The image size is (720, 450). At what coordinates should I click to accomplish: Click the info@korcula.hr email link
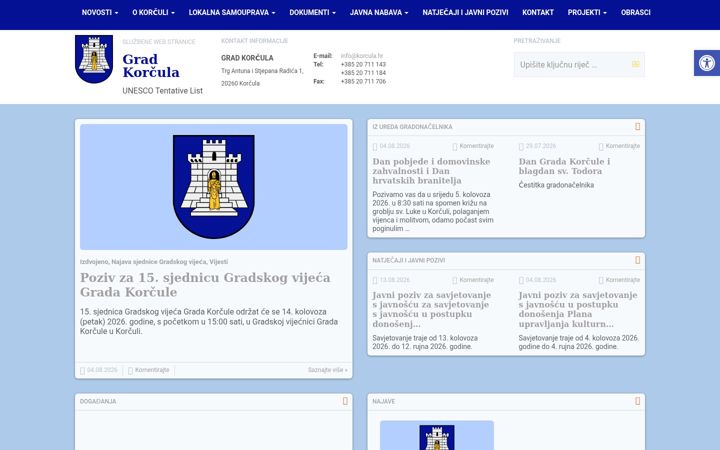click(361, 56)
